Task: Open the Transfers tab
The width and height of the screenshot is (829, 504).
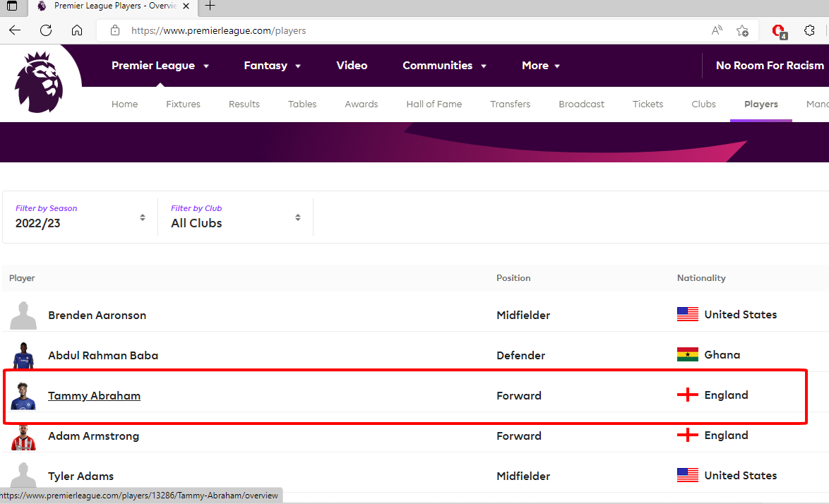Action: [511, 104]
